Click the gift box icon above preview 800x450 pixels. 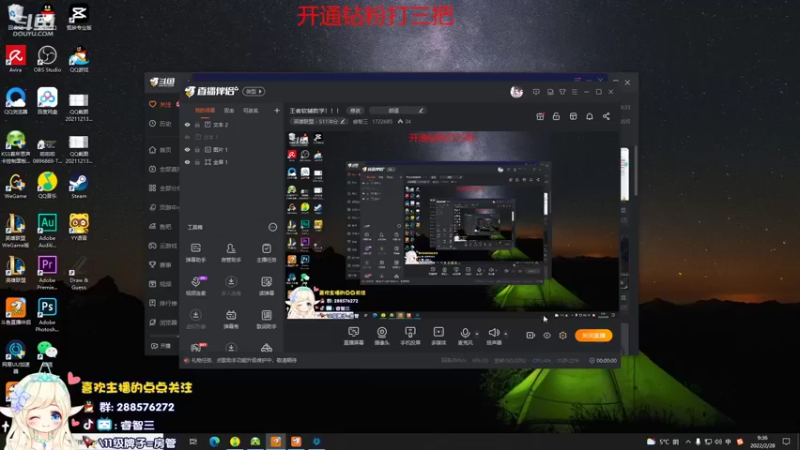click(540, 116)
